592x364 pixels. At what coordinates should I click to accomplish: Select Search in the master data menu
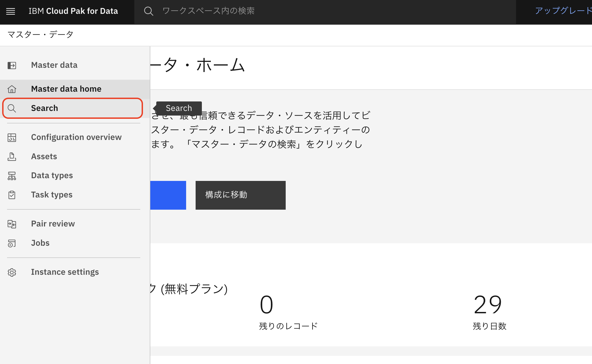coord(44,108)
